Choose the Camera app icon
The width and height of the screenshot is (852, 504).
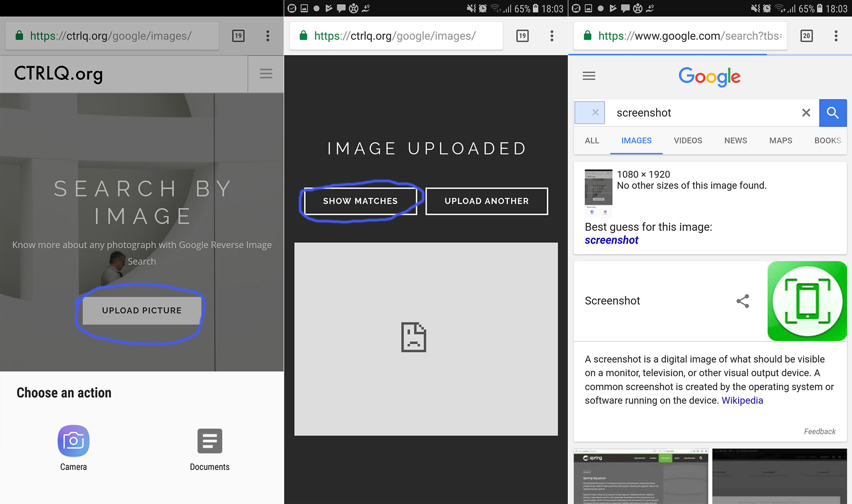(x=73, y=441)
